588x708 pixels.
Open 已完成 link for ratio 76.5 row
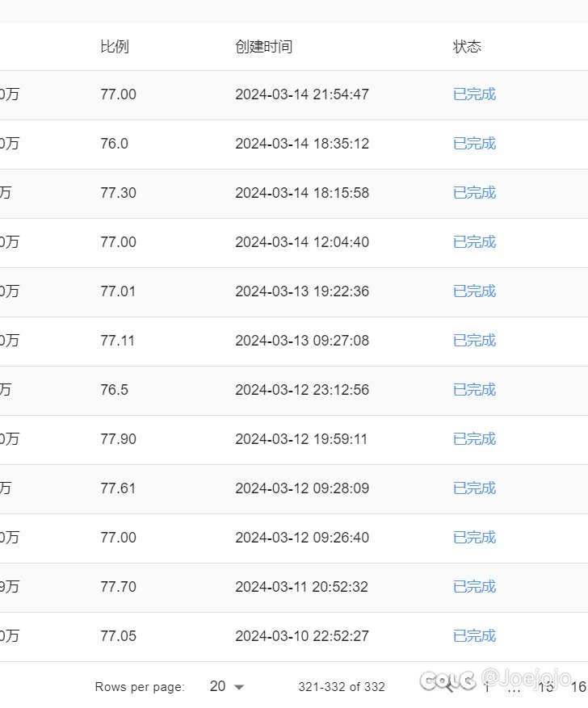(x=474, y=390)
